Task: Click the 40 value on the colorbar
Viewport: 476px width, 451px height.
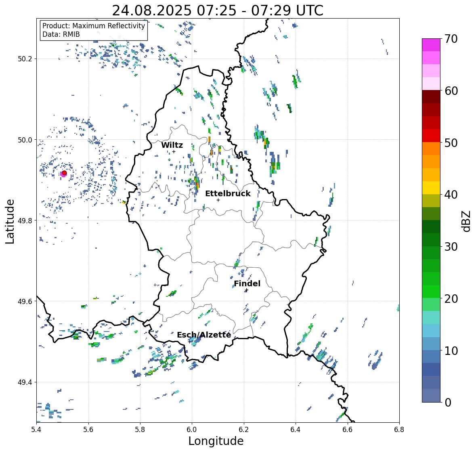Action: pyautogui.click(x=451, y=195)
